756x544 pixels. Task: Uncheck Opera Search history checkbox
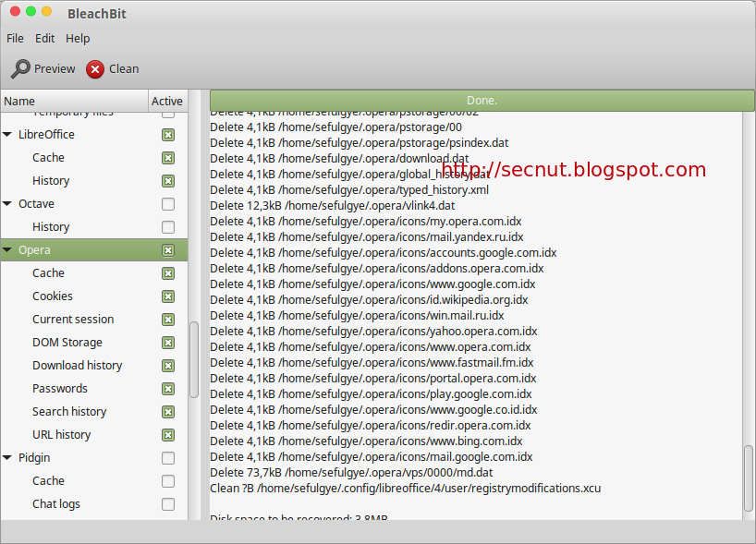(168, 412)
